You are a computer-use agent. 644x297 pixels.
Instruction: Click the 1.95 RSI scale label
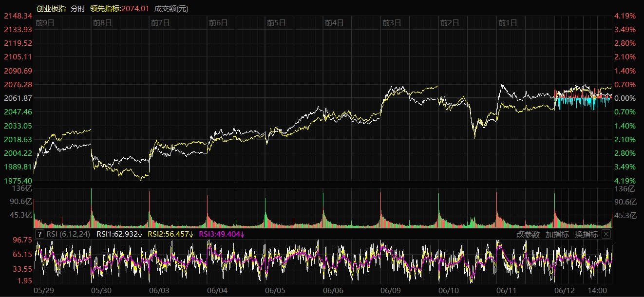(24, 281)
